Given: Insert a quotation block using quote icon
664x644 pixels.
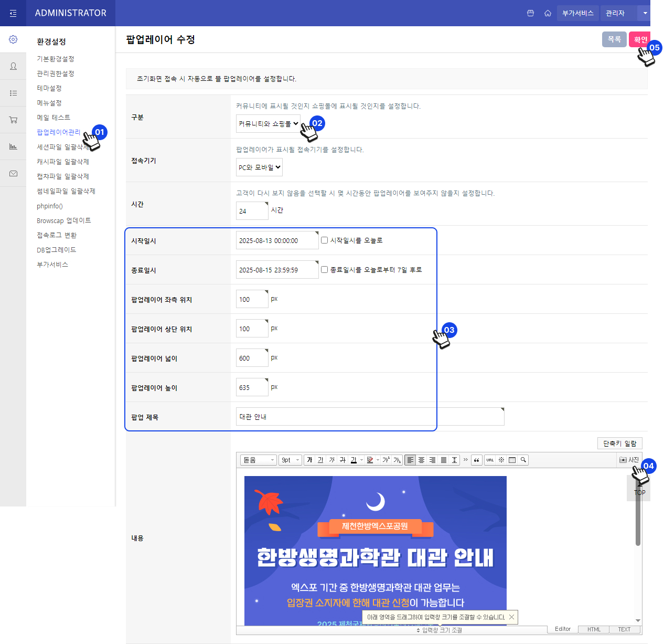Looking at the screenshot, I should (476, 460).
